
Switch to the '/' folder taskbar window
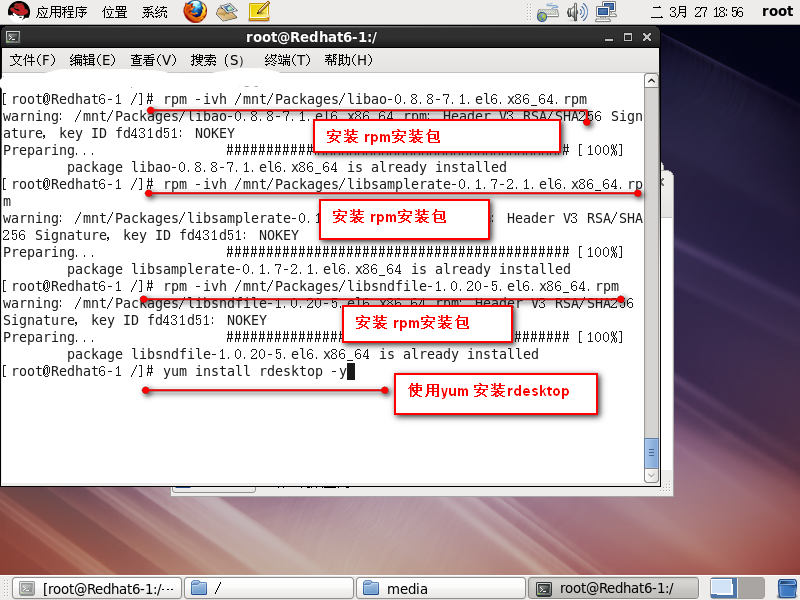(268, 589)
